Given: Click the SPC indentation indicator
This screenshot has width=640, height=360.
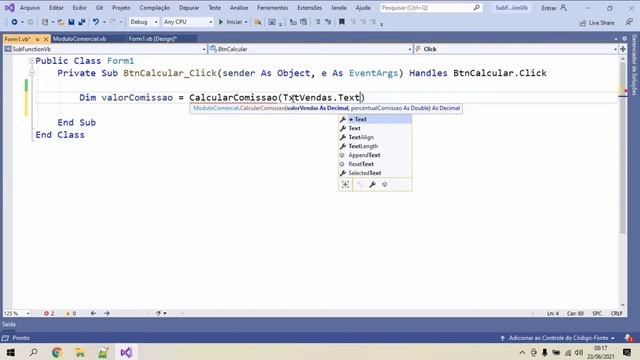Looking at the screenshot, I should click(x=597, y=313).
